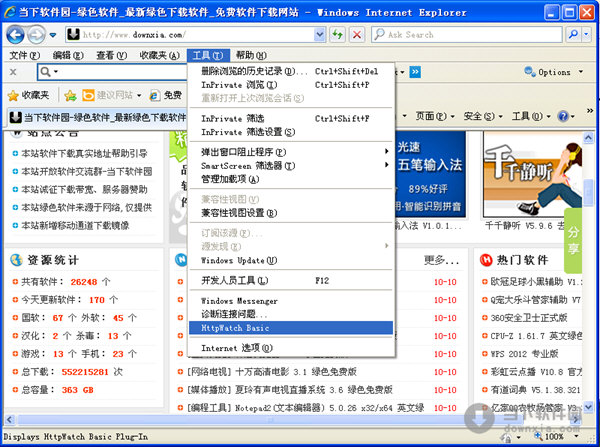
Task: Open the 帮助(H) menu
Action: [x=251, y=55]
